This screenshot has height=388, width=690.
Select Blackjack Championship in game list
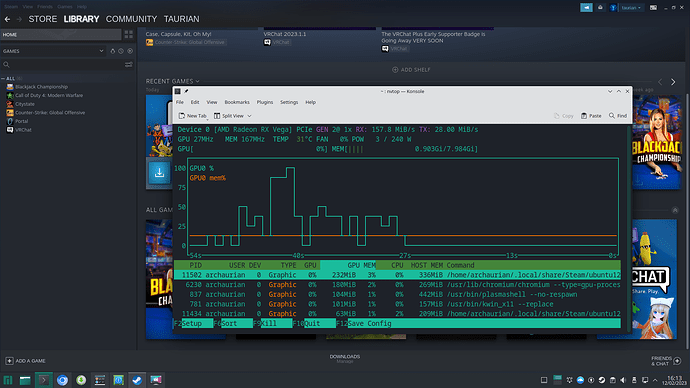pos(41,87)
